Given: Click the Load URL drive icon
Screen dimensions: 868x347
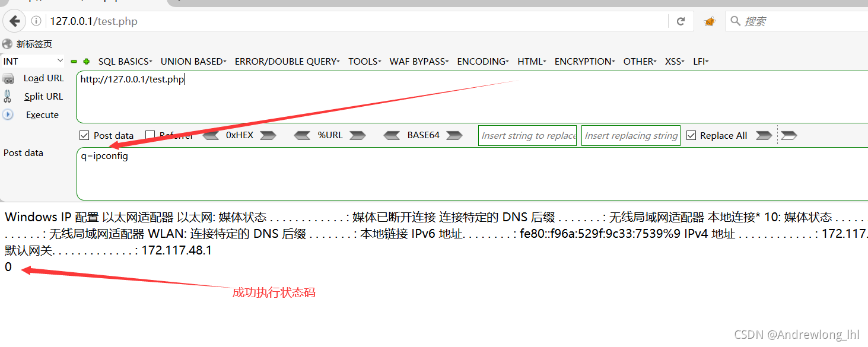Looking at the screenshot, I should (x=8, y=78).
